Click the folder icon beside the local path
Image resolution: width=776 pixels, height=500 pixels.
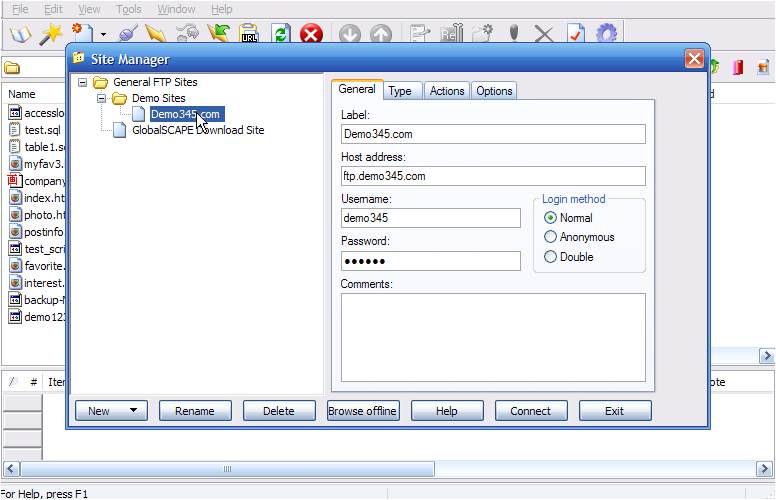pyautogui.click(x=12, y=67)
